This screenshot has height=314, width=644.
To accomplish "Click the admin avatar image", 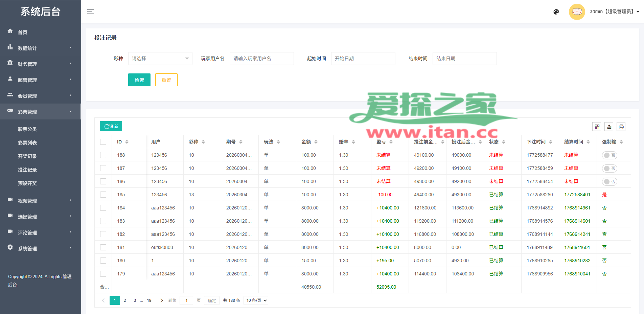I will (577, 12).
